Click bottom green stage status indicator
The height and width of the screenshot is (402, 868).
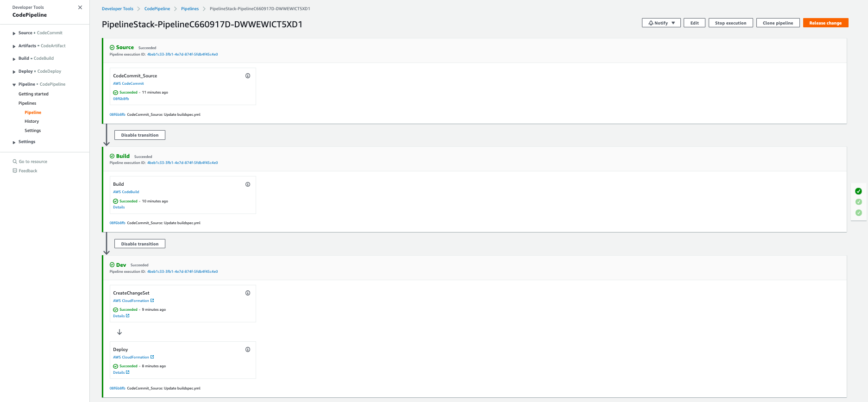(x=858, y=213)
